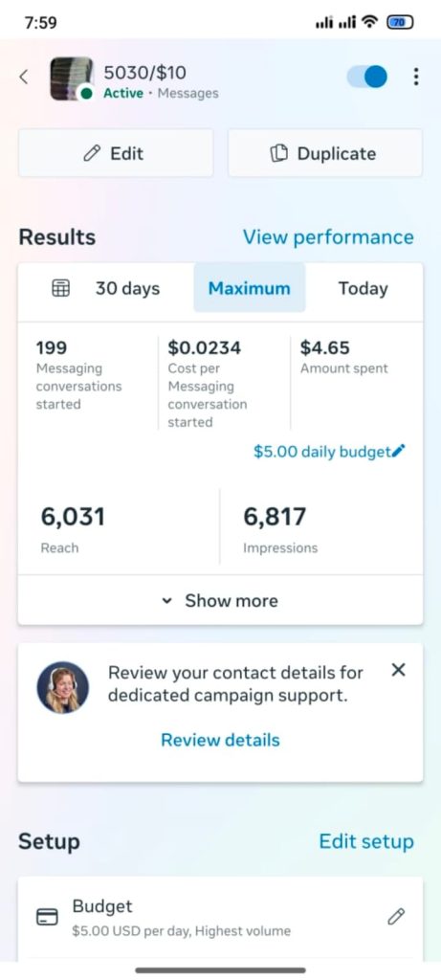Tap the support agent avatar
This screenshot has height=980, width=441.
click(62, 687)
